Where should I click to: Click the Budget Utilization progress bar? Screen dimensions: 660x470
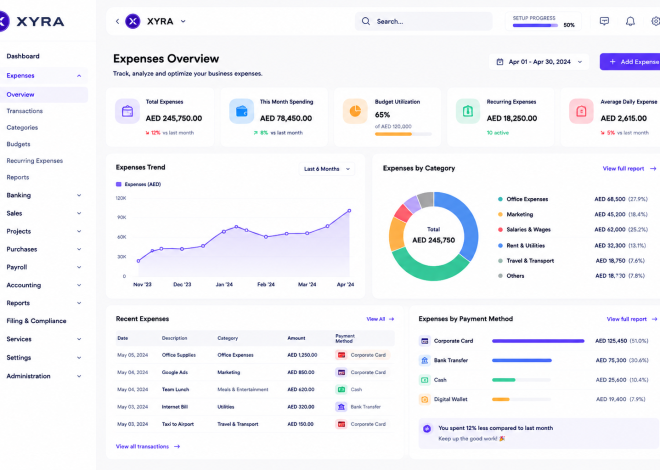403,134
